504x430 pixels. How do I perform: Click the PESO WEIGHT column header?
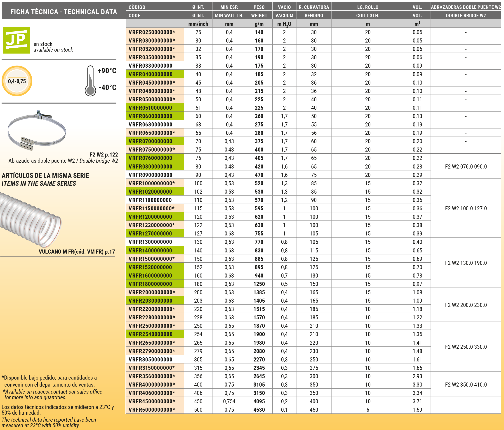(x=259, y=11)
